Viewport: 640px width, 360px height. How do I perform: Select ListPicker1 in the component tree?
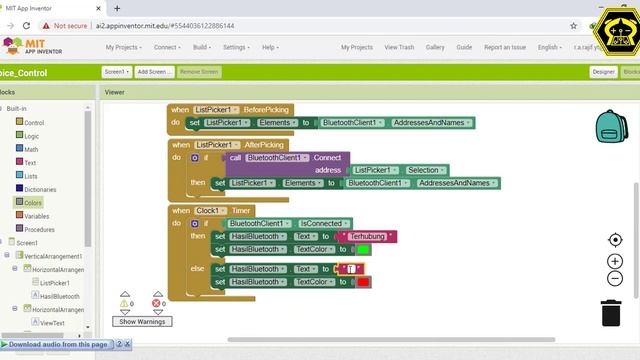point(55,283)
